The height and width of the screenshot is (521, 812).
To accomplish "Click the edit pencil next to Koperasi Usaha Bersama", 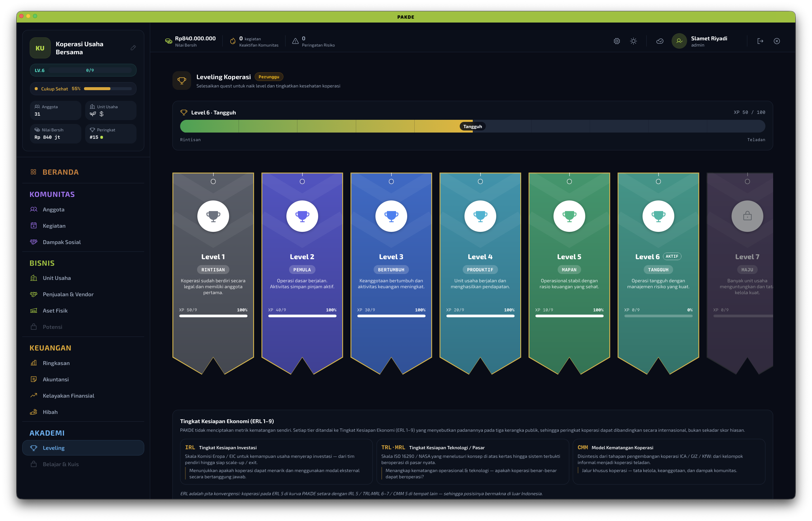I will click(x=133, y=48).
